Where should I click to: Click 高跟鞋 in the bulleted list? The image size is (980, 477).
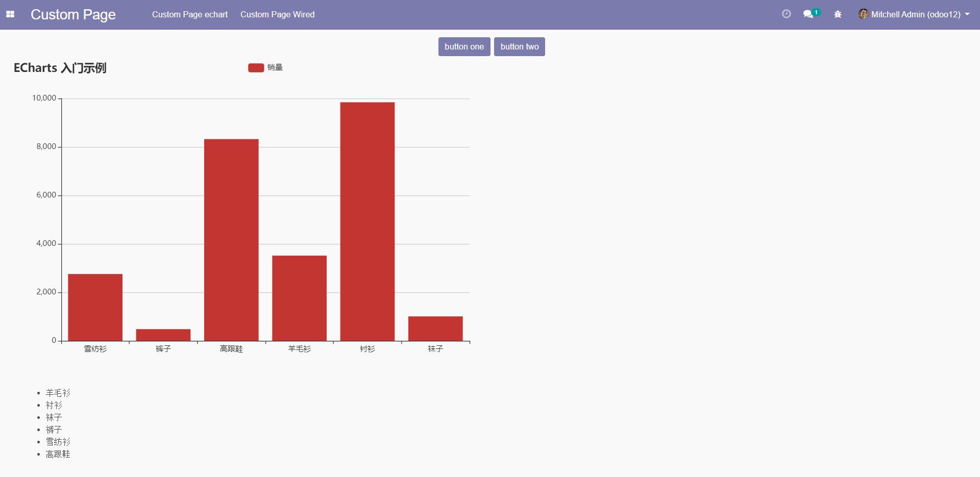(x=58, y=454)
